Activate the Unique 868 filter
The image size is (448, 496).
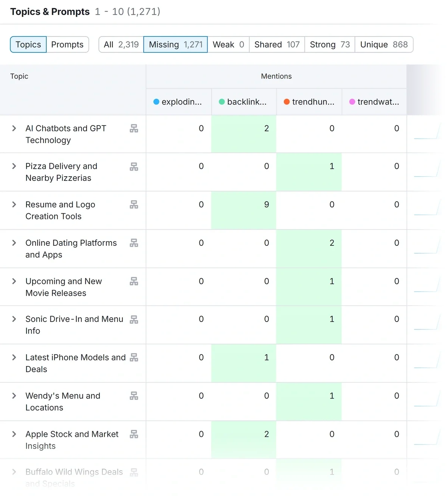coord(384,44)
